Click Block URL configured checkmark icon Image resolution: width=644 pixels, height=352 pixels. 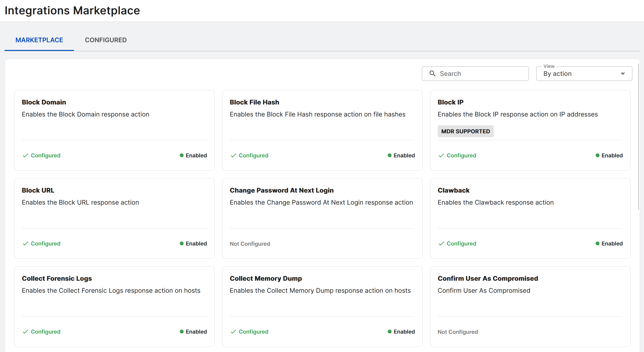click(25, 243)
